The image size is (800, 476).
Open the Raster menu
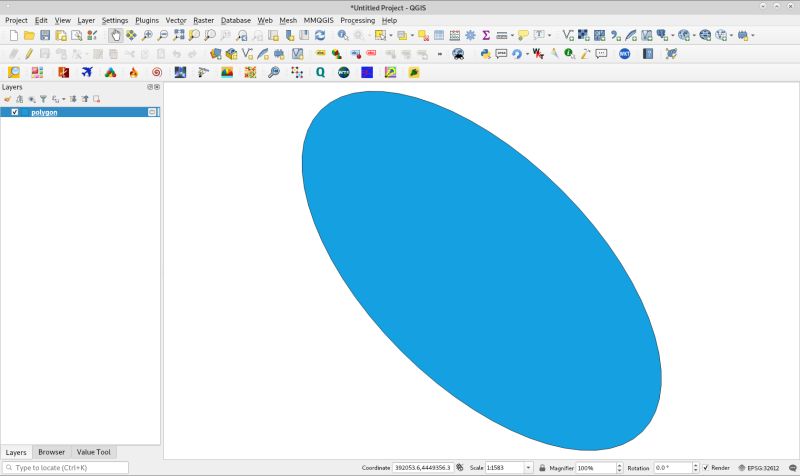(x=203, y=20)
